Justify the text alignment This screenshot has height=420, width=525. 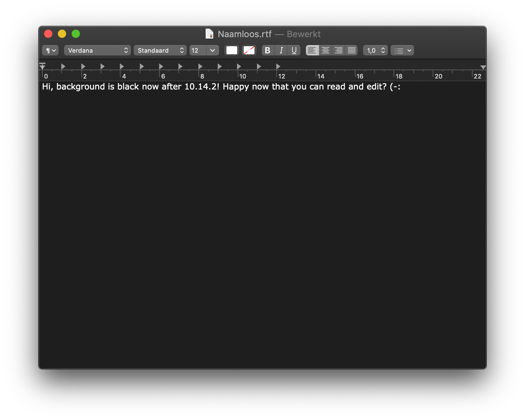point(352,51)
